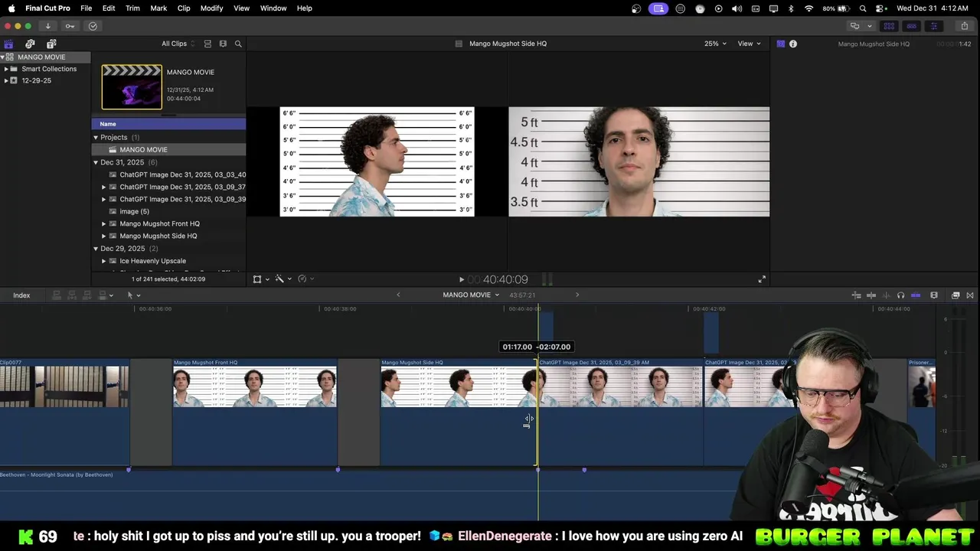980x551 pixels.
Task: Open the timeline Index
Action: tap(21, 295)
